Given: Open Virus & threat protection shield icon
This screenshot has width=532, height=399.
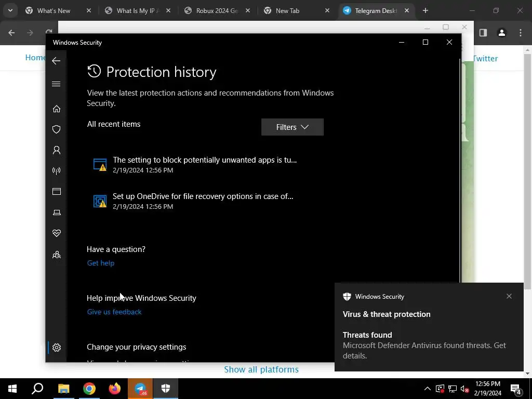Looking at the screenshot, I should click(56, 129).
